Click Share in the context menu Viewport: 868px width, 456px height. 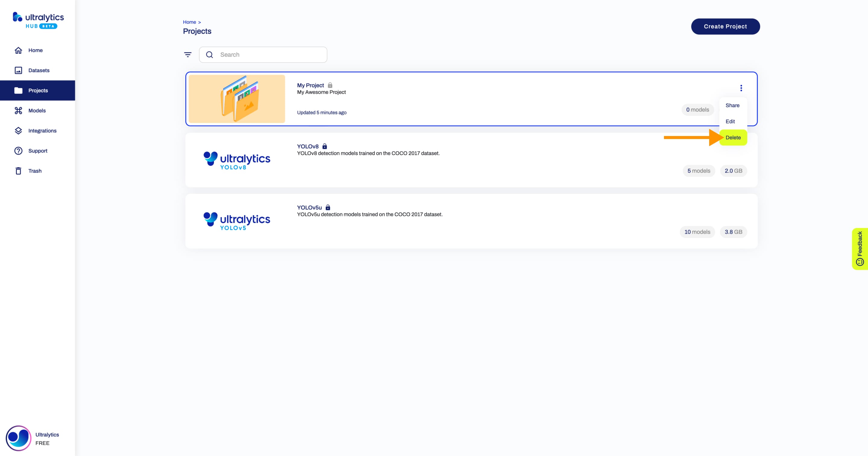(x=733, y=105)
